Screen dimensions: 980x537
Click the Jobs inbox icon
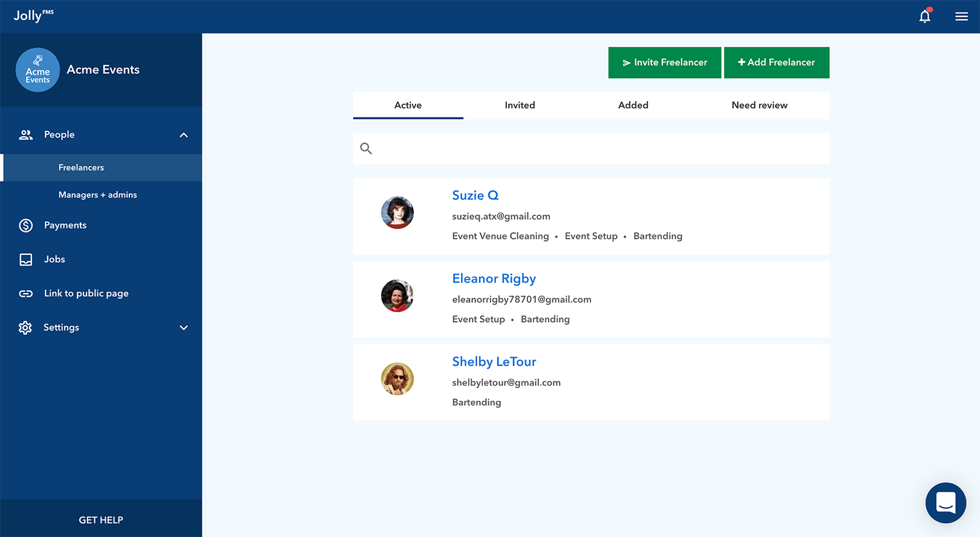pos(25,259)
